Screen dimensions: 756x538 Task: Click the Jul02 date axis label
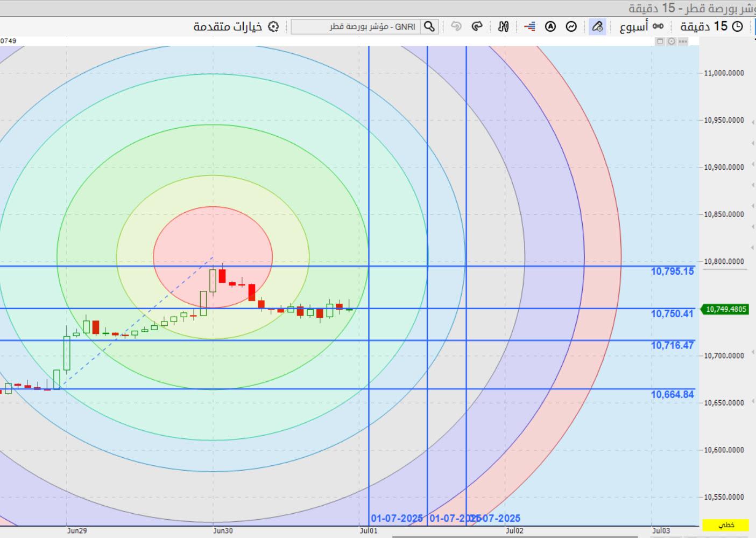514,530
